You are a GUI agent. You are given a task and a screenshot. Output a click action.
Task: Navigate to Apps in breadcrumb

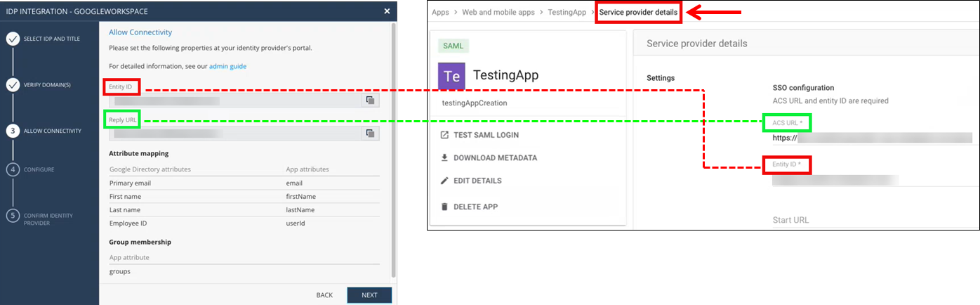(440, 13)
